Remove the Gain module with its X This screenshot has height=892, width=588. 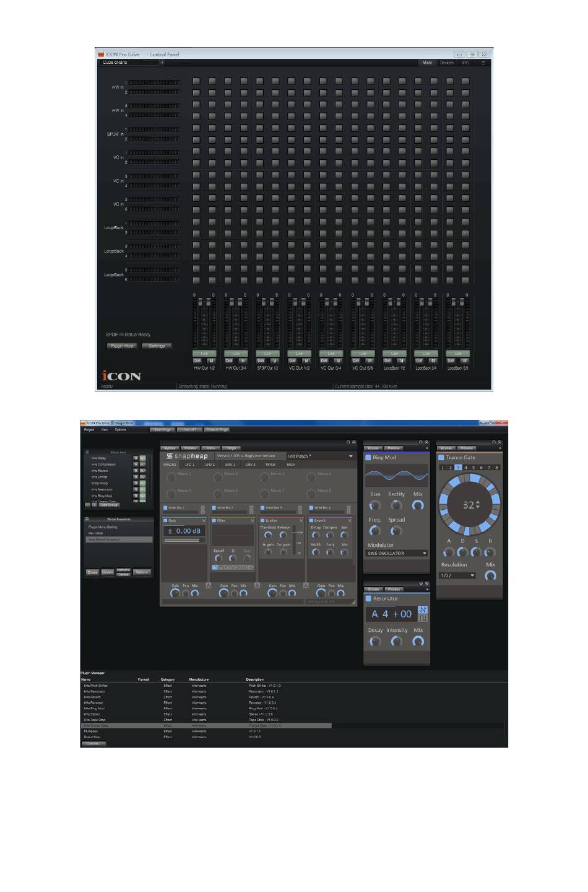[204, 521]
